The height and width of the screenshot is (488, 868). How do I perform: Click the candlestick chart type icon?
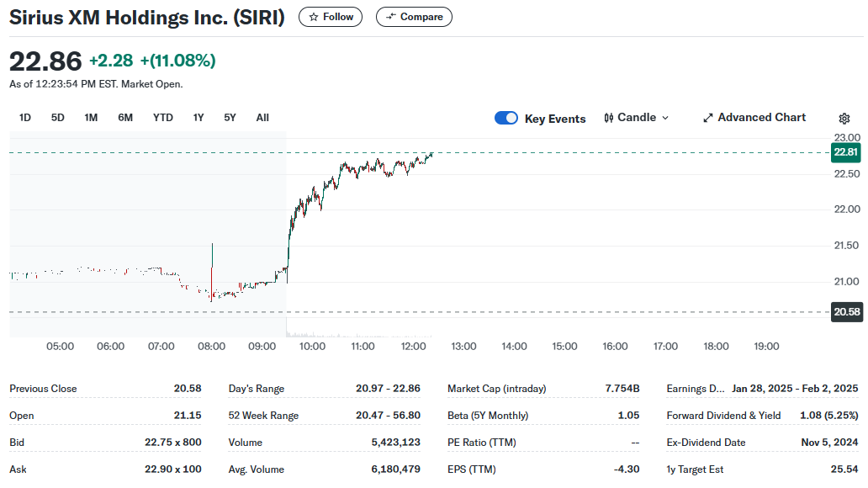click(x=609, y=118)
